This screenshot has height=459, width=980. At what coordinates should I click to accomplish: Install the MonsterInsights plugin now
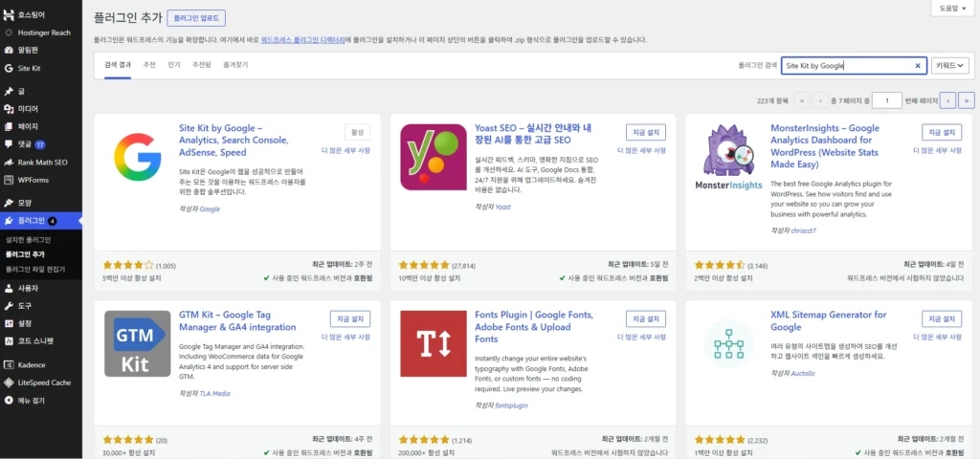(942, 132)
